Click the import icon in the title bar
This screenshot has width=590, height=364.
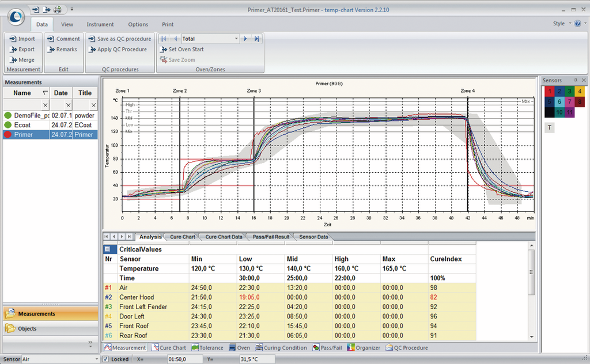tap(36, 9)
